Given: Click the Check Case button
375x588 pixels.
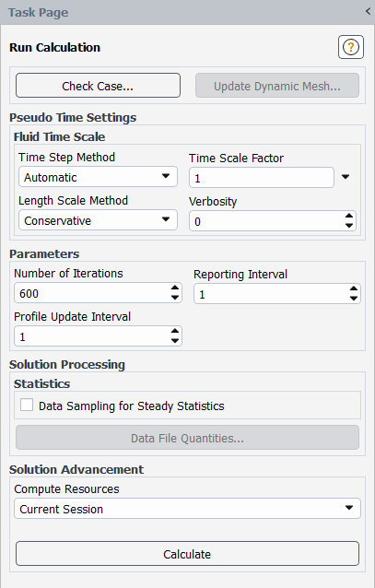Looking at the screenshot, I should 98,86.
